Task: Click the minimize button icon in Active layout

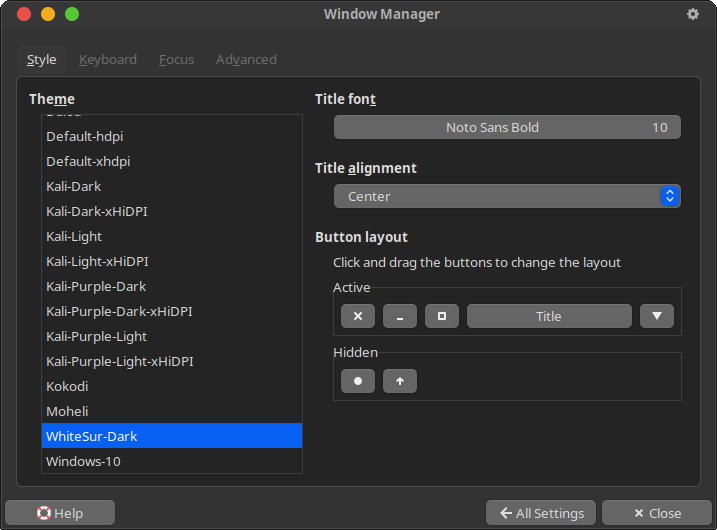Action: point(400,316)
